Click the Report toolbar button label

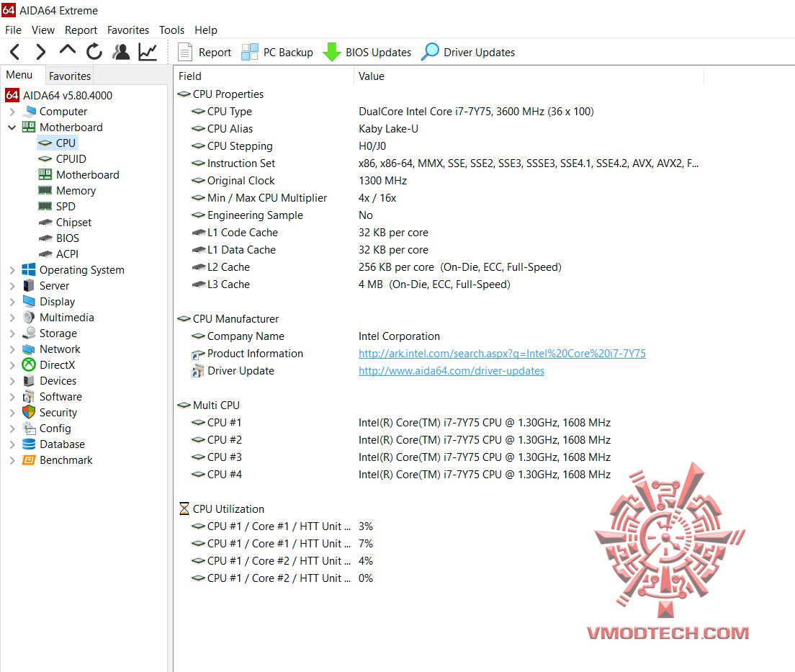tap(215, 53)
